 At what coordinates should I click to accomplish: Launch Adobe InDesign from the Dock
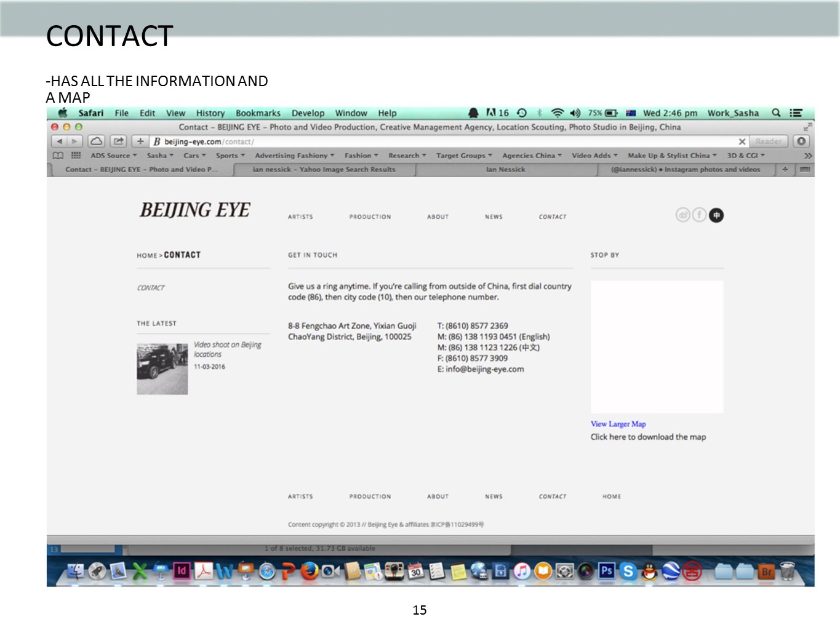tap(182, 571)
